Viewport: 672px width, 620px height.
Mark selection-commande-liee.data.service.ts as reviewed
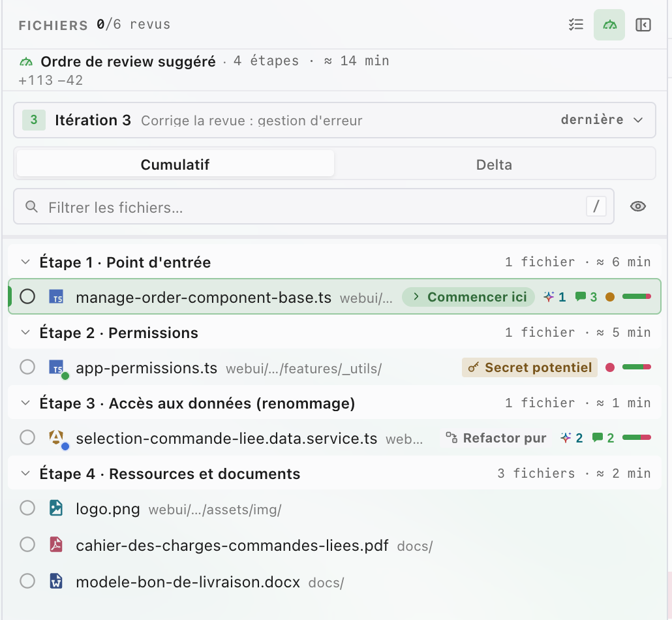point(27,437)
